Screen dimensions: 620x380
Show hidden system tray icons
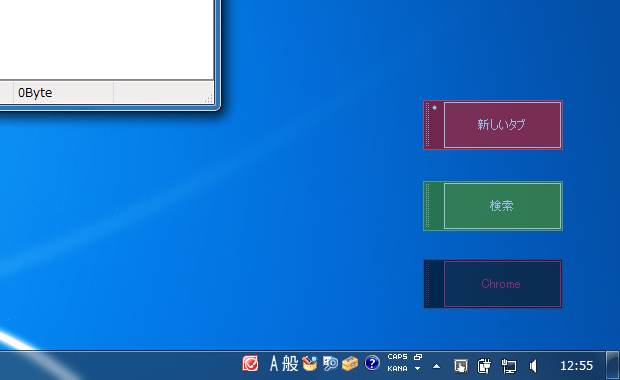437,366
